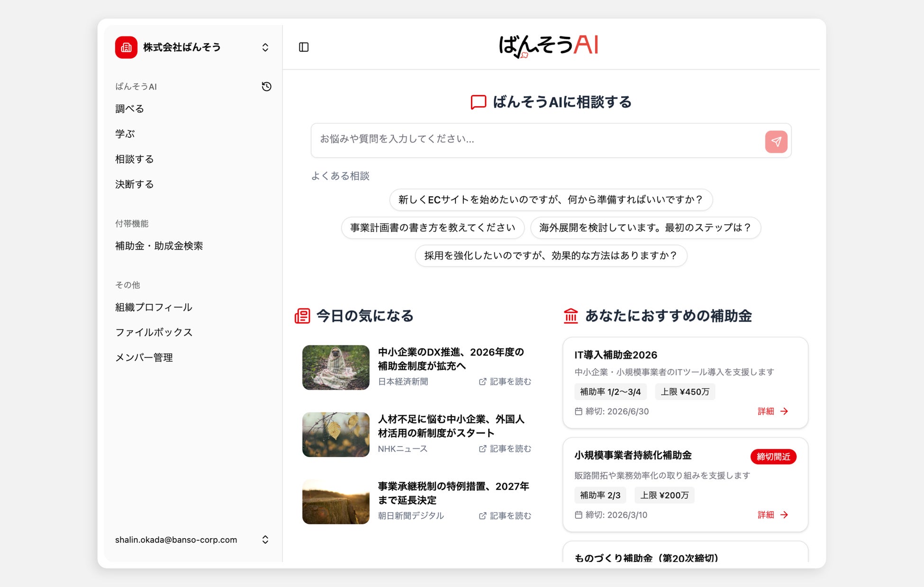
Task: Open 調べる in the sidebar
Action: click(x=129, y=109)
